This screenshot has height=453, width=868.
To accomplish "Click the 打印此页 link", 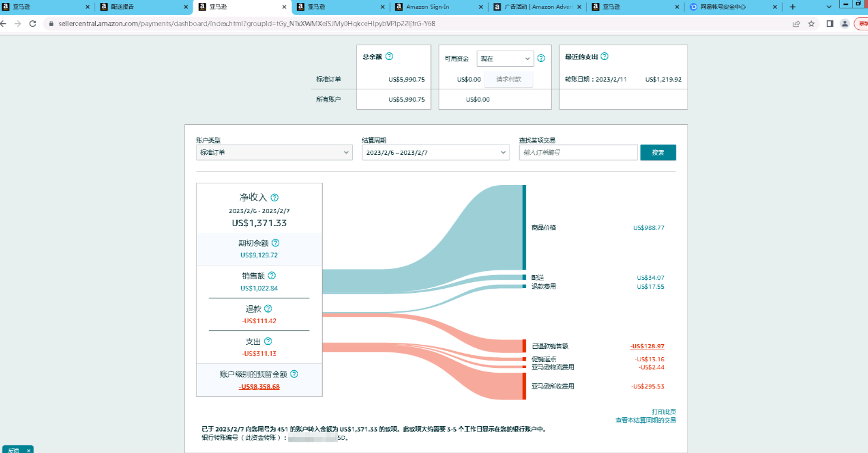I will pos(663,412).
